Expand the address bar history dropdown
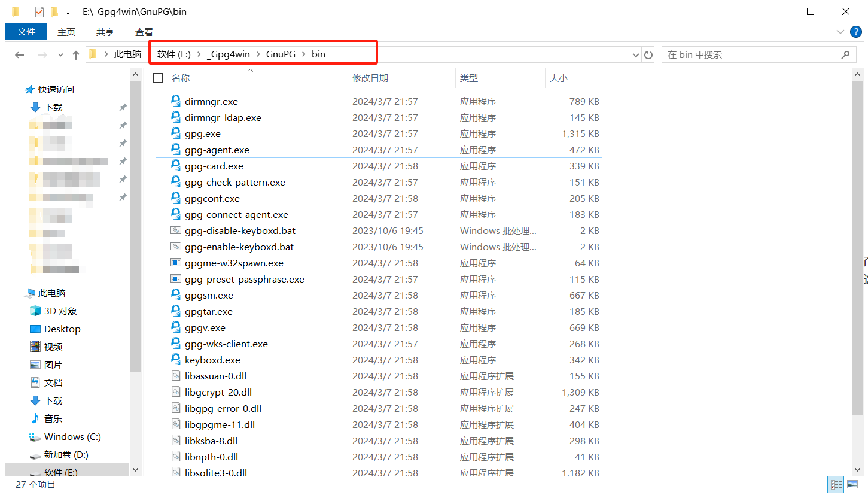Viewport: 868px width, 498px height. point(636,55)
